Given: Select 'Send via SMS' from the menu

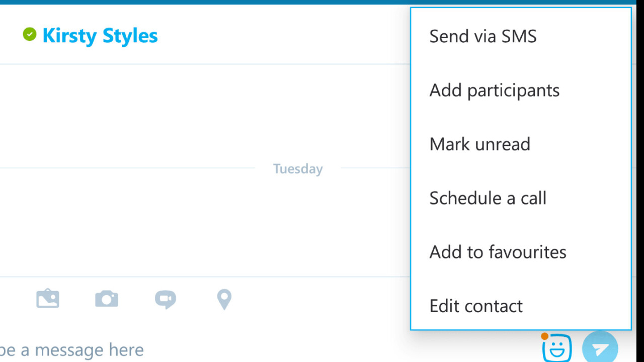Looking at the screenshot, I should pos(483,36).
